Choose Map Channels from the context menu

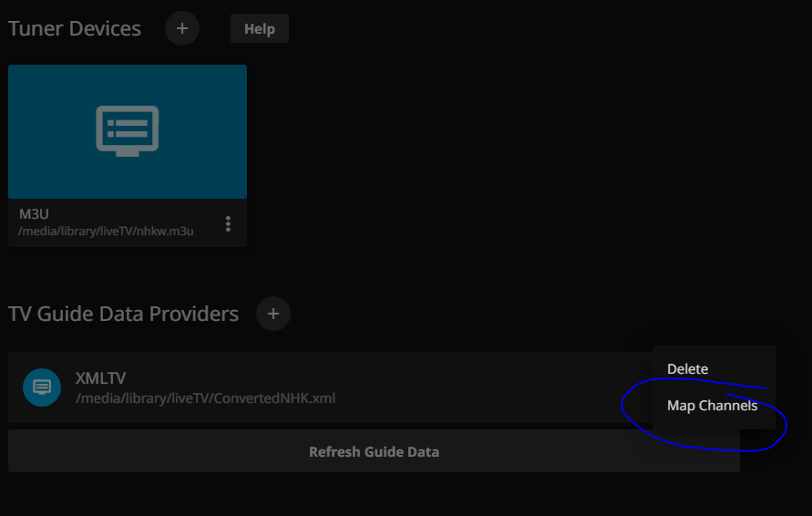712,406
